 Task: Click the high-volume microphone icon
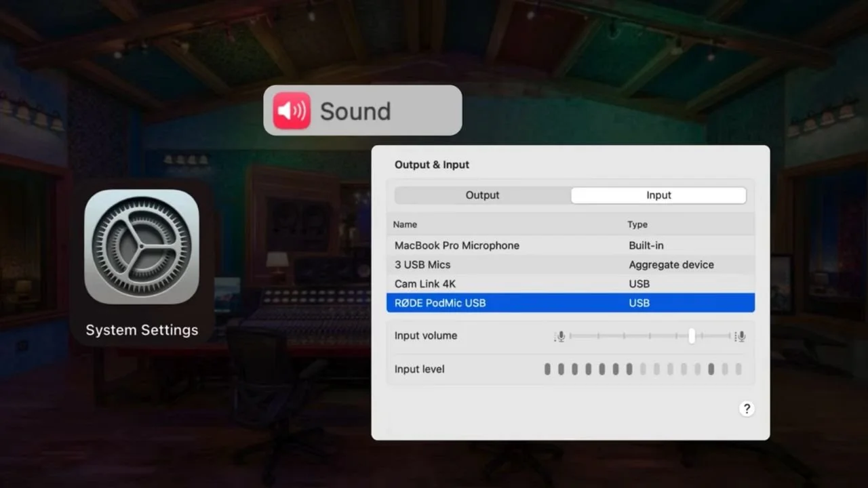tap(741, 336)
